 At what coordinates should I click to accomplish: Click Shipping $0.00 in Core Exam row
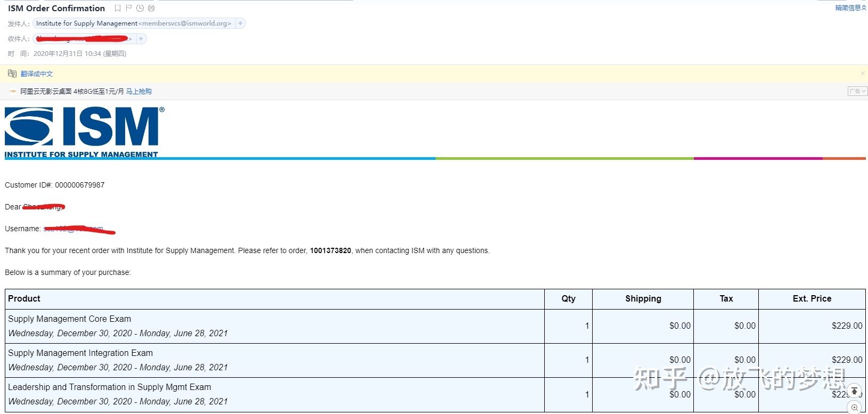click(x=680, y=326)
